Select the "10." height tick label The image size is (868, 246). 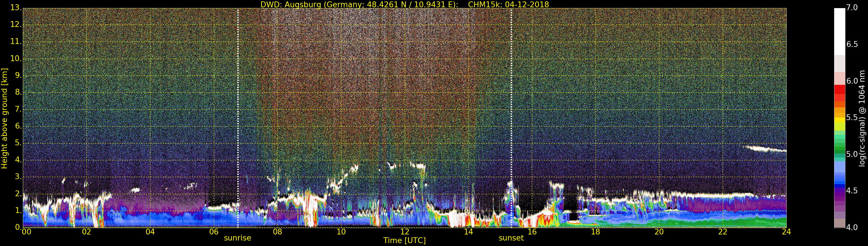[16, 58]
